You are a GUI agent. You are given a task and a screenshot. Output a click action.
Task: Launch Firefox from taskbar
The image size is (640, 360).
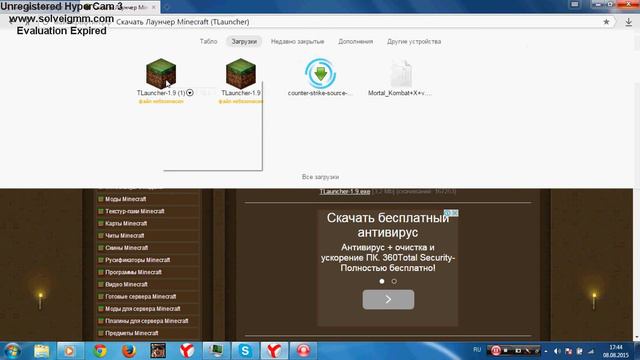tap(129, 351)
